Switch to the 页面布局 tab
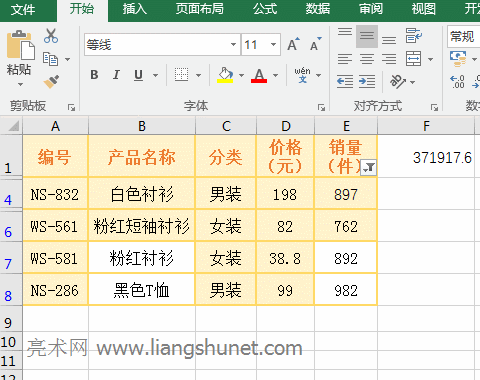This screenshot has height=380, width=480. [200, 9]
